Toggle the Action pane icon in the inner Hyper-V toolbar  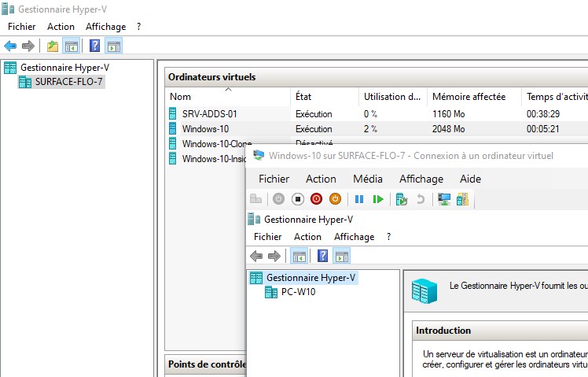pyautogui.click(x=342, y=256)
